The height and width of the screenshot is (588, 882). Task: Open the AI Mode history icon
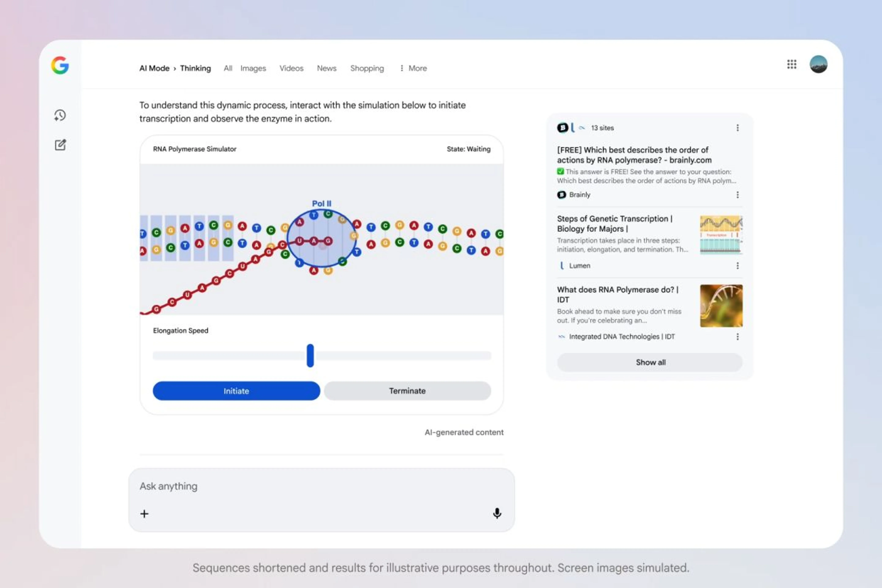tap(60, 115)
